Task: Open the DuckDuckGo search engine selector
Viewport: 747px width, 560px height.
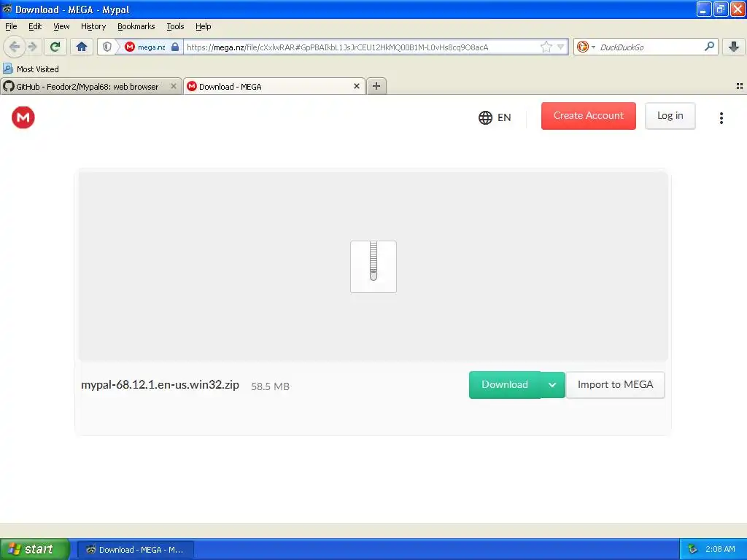Action: click(x=586, y=47)
